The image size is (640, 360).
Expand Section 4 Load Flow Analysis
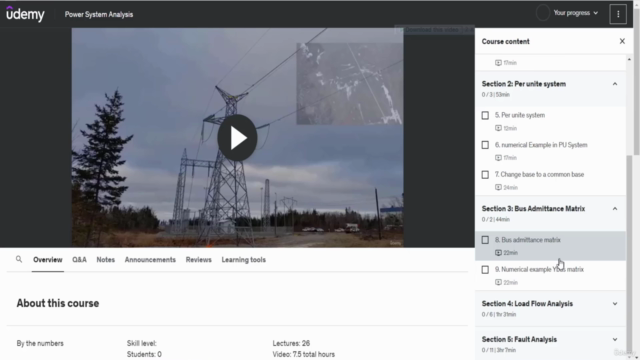click(x=615, y=304)
